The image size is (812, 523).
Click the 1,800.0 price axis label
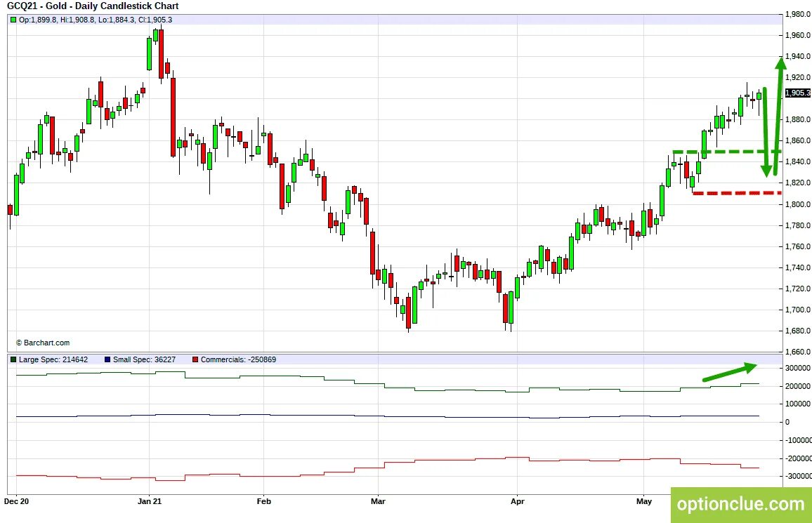797,204
